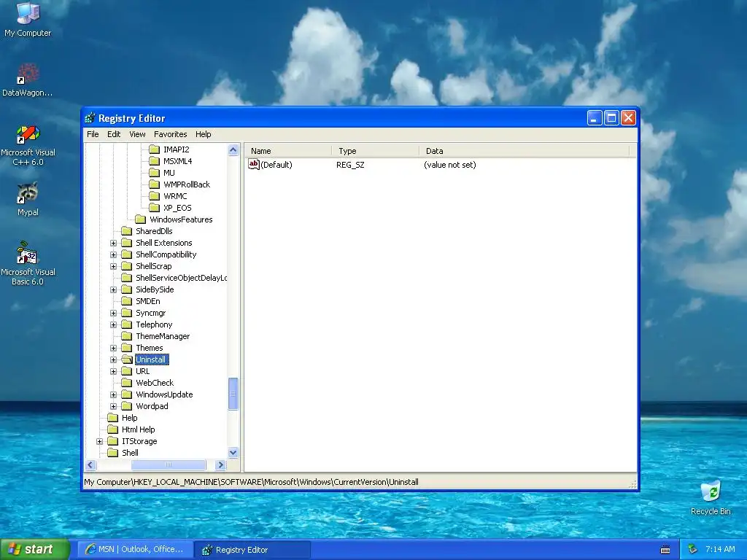Image resolution: width=747 pixels, height=560 pixels.
Task: Open the File menu
Action: tap(93, 134)
